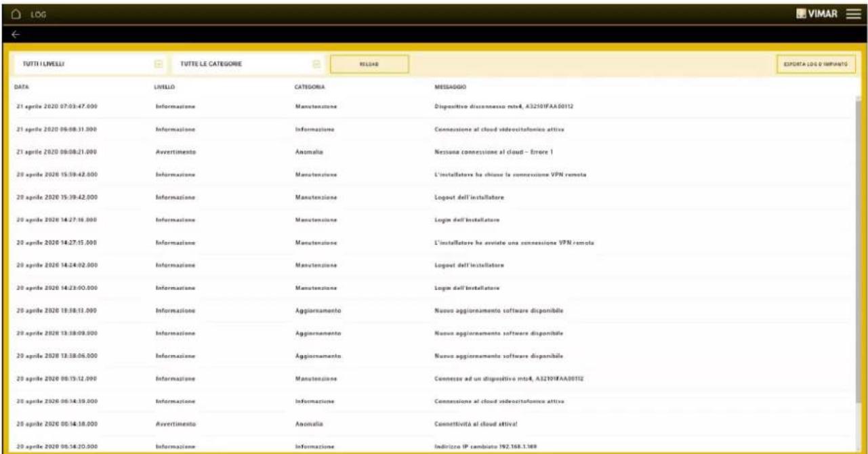The image size is (868, 454).
Task: Click the RELOAD button
Action: click(x=369, y=64)
